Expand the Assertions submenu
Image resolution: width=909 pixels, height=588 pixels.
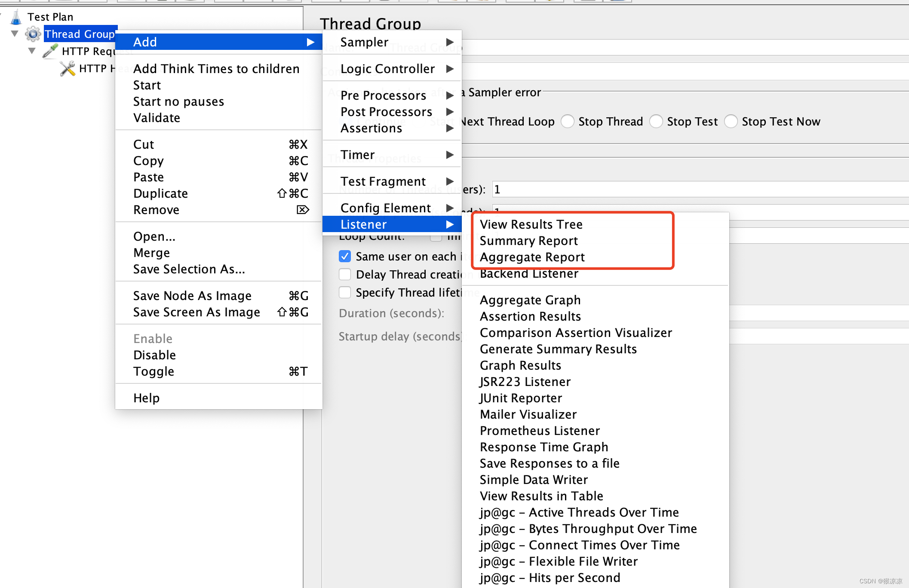[x=392, y=128]
